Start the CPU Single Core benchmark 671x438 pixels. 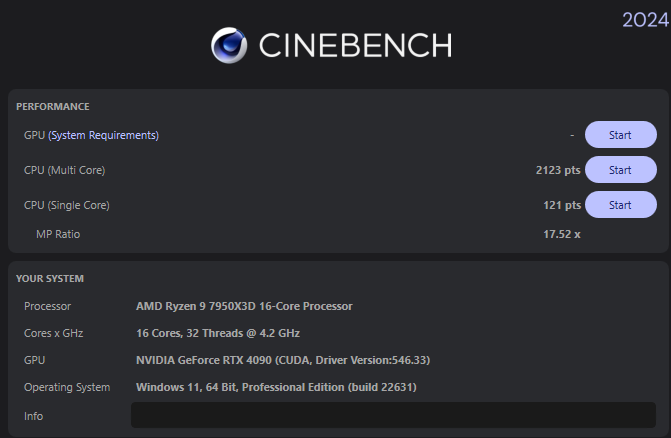pos(620,205)
